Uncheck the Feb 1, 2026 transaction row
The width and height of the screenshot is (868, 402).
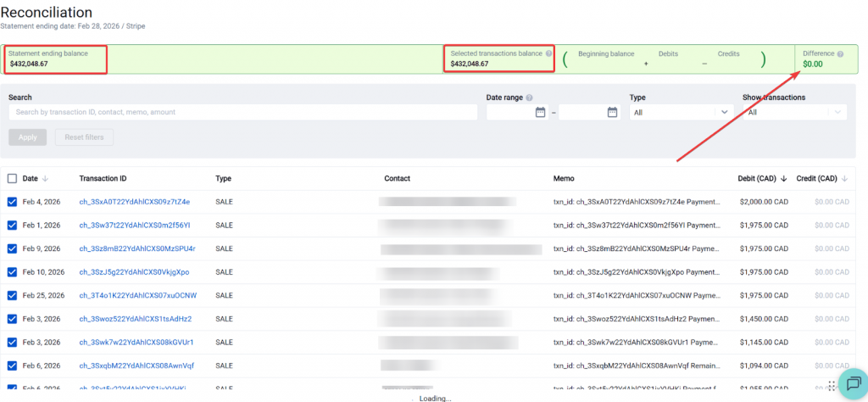point(12,226)
